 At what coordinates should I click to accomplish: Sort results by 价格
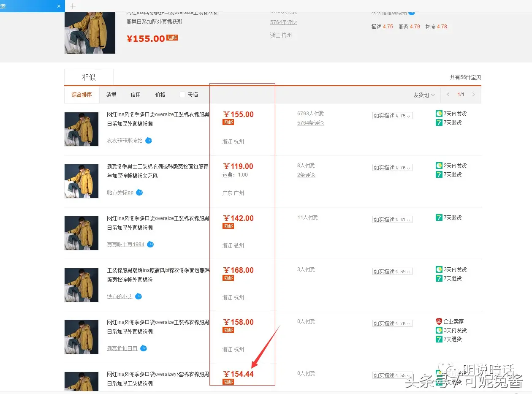click(x=160, y=95)
